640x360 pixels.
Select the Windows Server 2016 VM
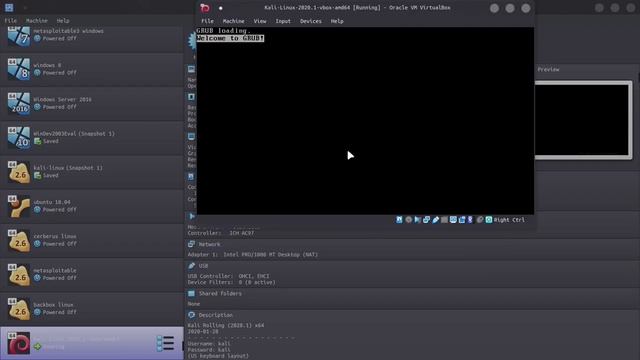(x=92, y=103)
